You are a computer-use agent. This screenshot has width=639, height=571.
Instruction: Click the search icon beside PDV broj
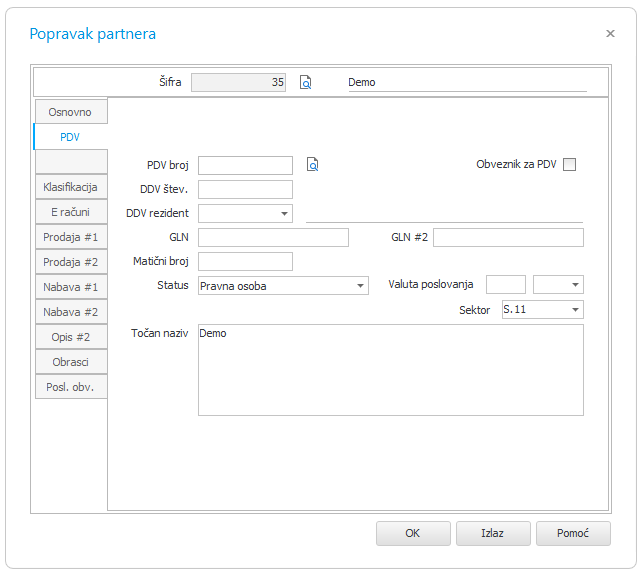[312, 165]
